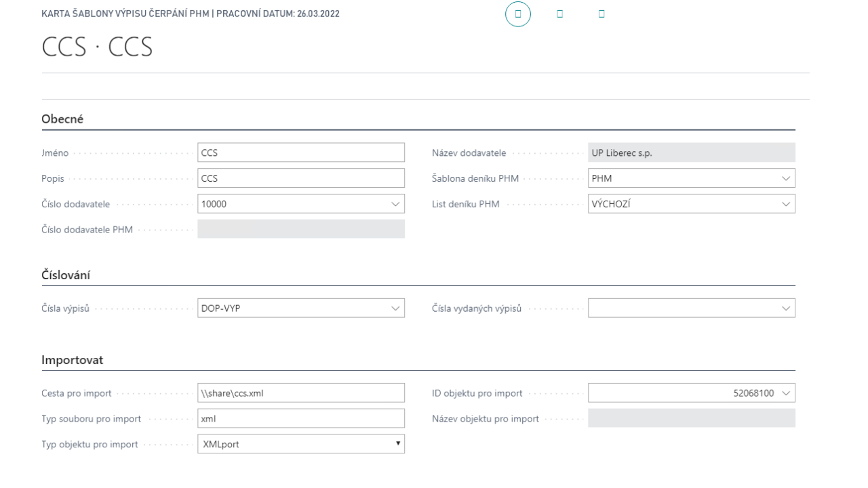Collapse the Obecné section header
The width and height of the screenshot is (868, 488).
[63, 119]
